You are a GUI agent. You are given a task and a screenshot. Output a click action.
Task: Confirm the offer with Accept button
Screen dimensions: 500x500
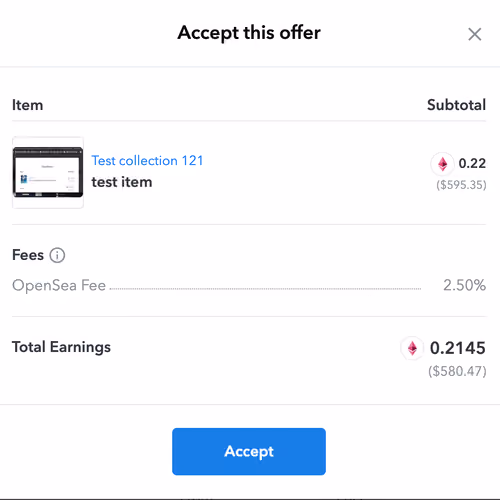[249, 451]
